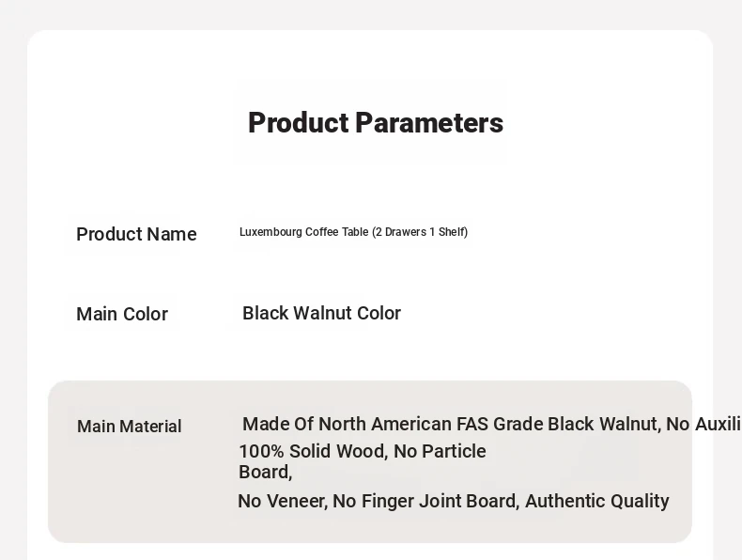Screen dimensions: 742x560
Task: Click the word Walnut in Main Color value
Action: [x=323, y=314]
